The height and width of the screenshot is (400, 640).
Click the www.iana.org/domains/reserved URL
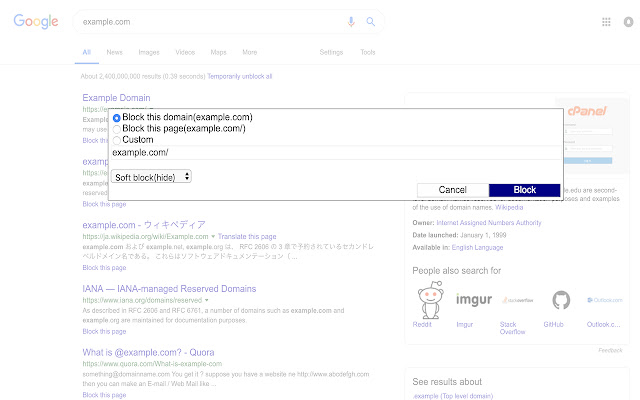click(x=142, y=300)
